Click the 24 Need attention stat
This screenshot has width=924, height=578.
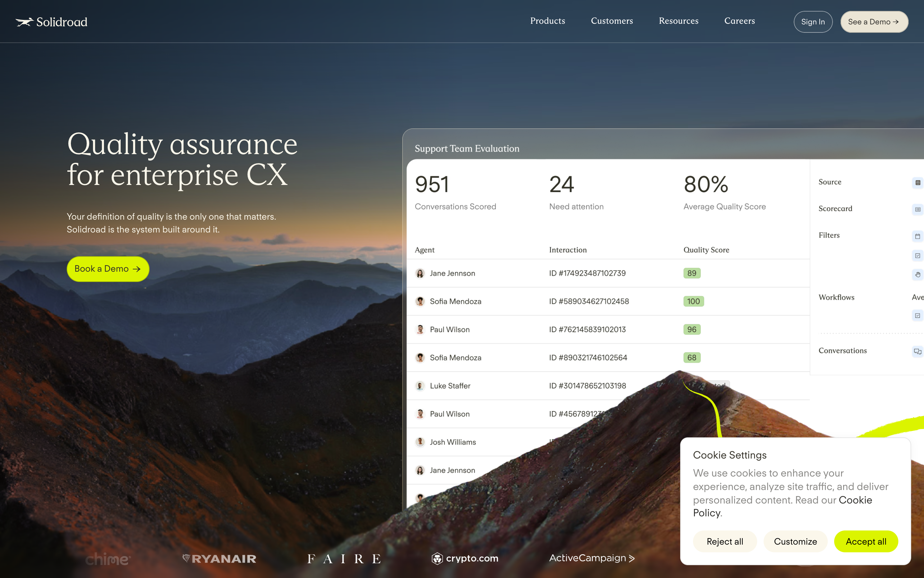576,192
